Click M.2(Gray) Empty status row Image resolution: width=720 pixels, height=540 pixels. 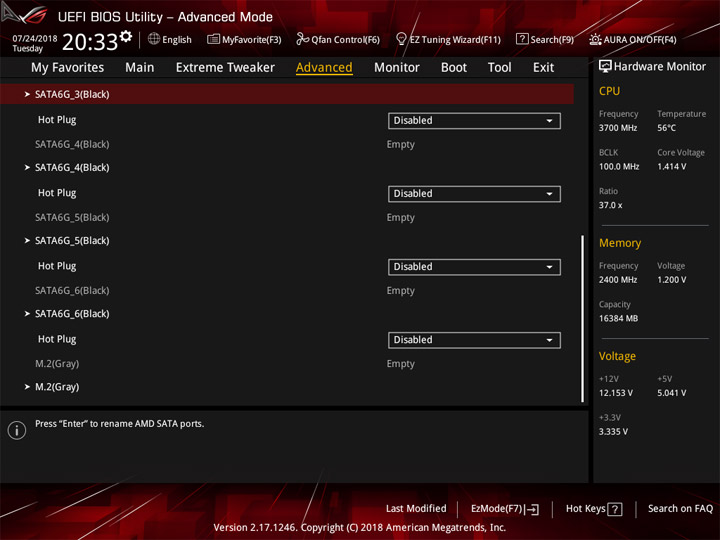[287, 364]
